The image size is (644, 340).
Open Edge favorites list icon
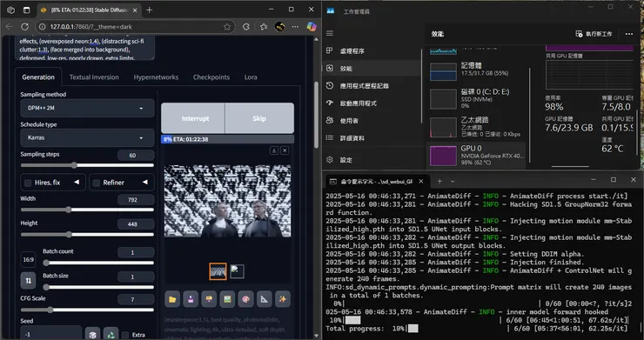click(264, 27)
